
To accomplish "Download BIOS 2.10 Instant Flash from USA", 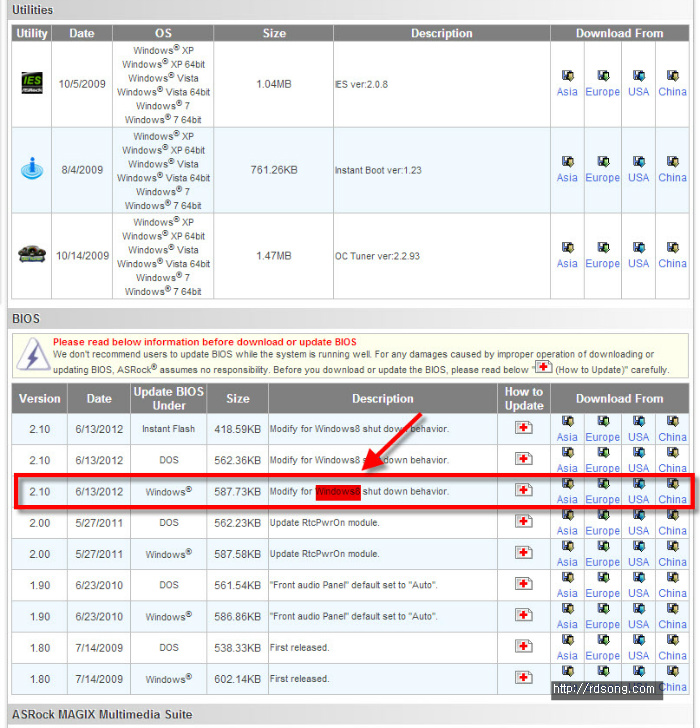I will 638,429.
